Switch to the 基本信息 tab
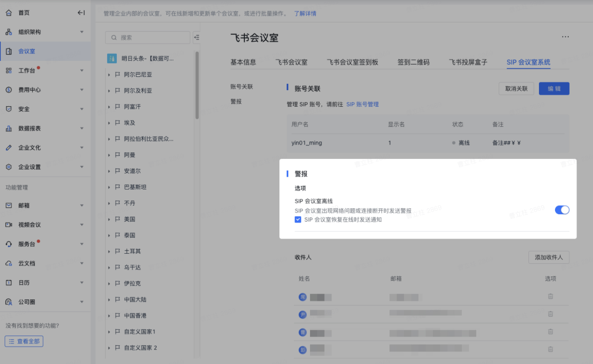The width and height of the screenshot is (593, 364). (243, 62)
